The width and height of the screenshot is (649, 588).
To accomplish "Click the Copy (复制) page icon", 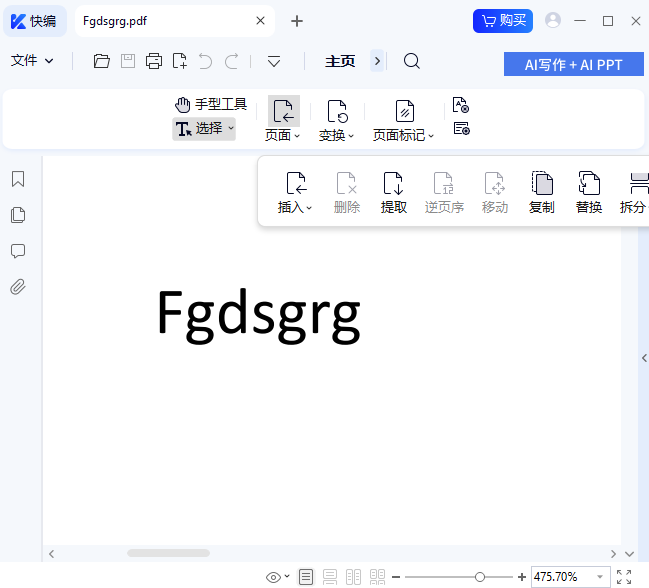I will (541, 193).
